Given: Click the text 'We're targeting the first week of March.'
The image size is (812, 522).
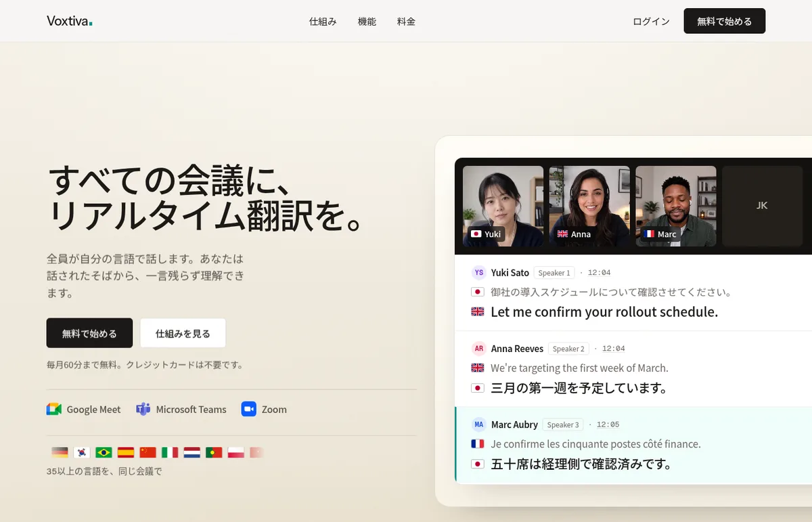Looking at the screenshot, I should pos(579,368).
